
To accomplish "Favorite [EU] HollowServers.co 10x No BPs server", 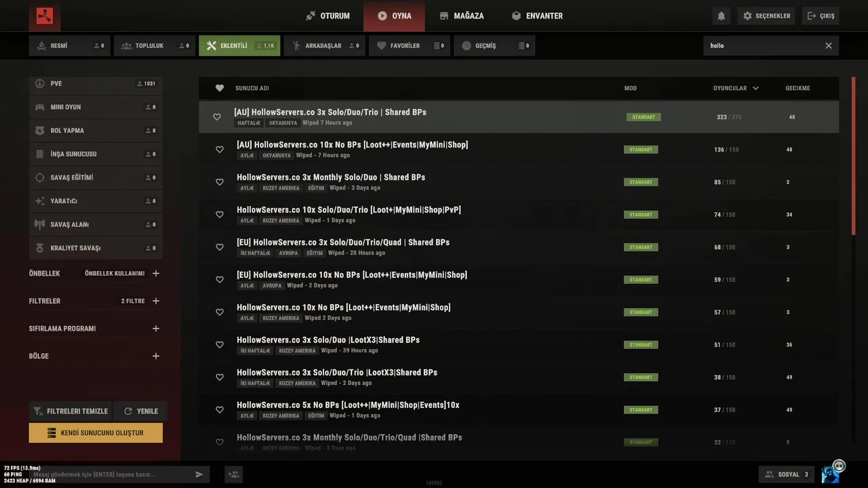I will point(220,280).
